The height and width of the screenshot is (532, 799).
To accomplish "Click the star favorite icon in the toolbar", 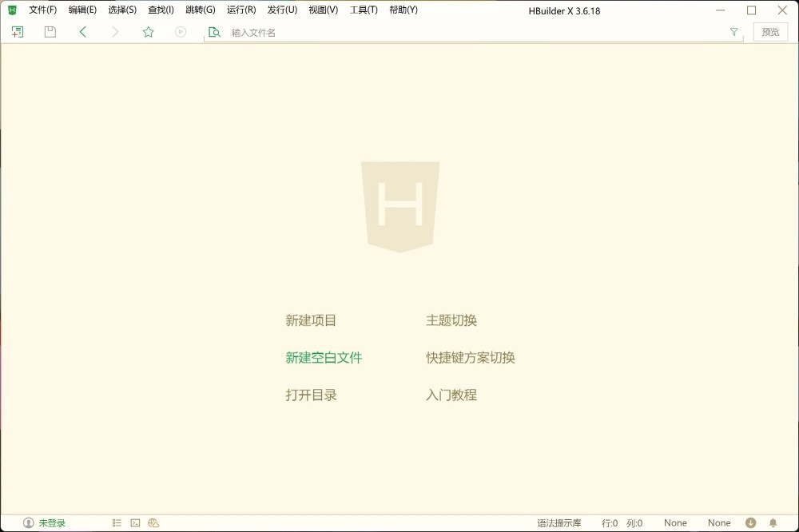I will (148, 31).
